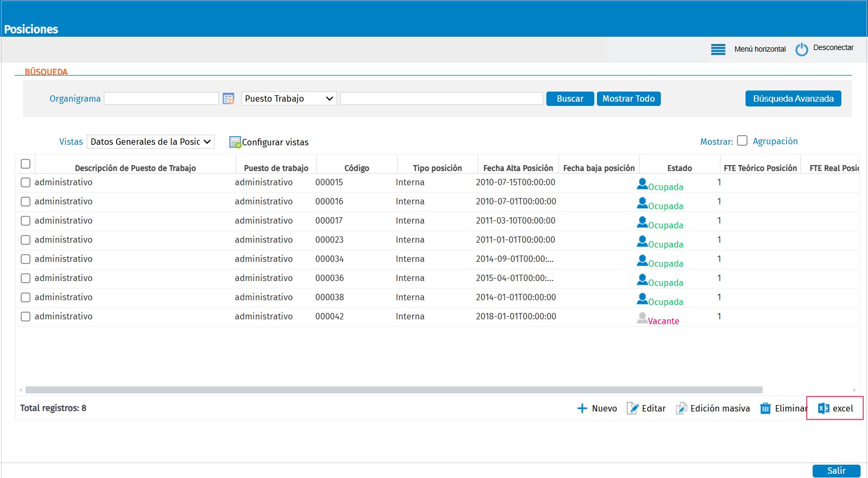Open the Vistas dropdown

(x=151, y=142)
